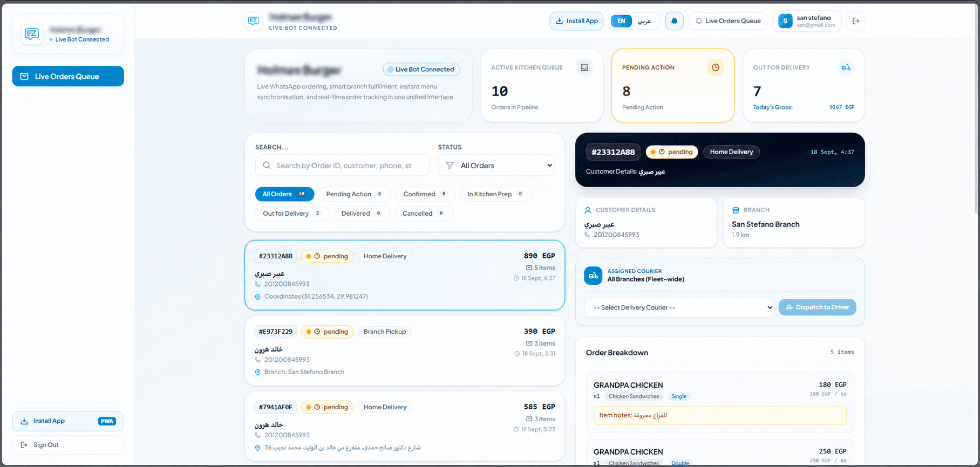Click the phone icon on order #E973F229
980x467 pixels.
pos(257,360)
